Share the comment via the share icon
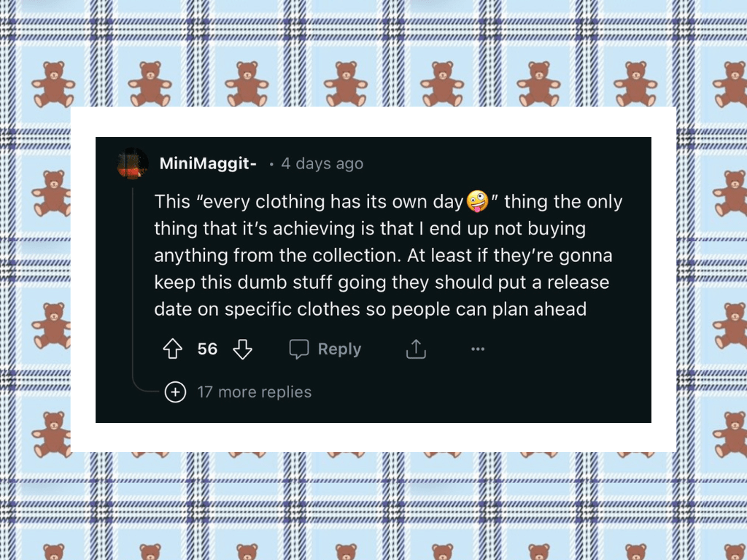 coord(416,349)
